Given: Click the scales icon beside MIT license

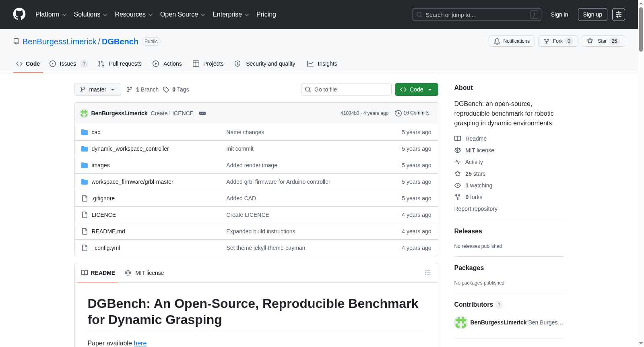Looking at the screenshot, I should pyautogui.click(x=458, y=150).
